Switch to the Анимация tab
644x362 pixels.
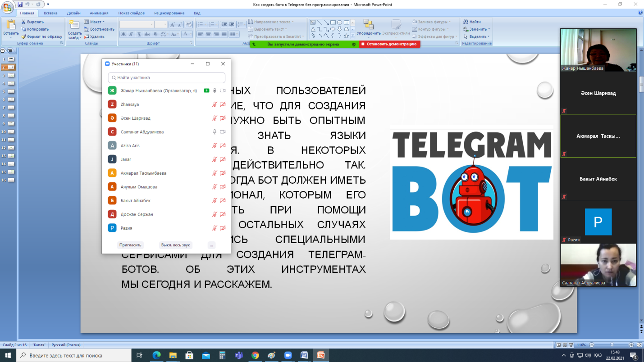(99, 13)
